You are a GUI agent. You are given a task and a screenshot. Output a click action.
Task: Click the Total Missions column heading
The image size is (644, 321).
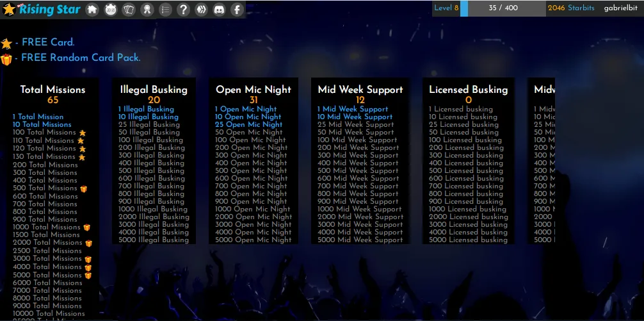53,90
